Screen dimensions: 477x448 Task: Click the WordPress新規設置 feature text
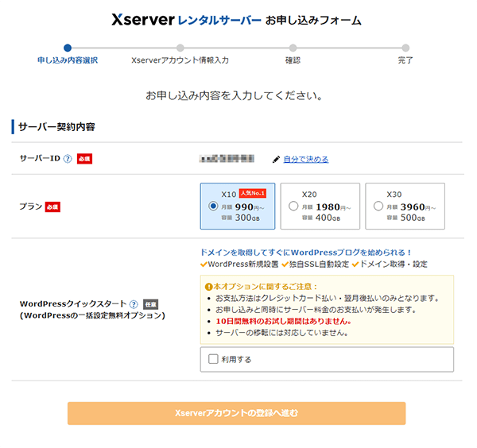(x=243, y=265)
